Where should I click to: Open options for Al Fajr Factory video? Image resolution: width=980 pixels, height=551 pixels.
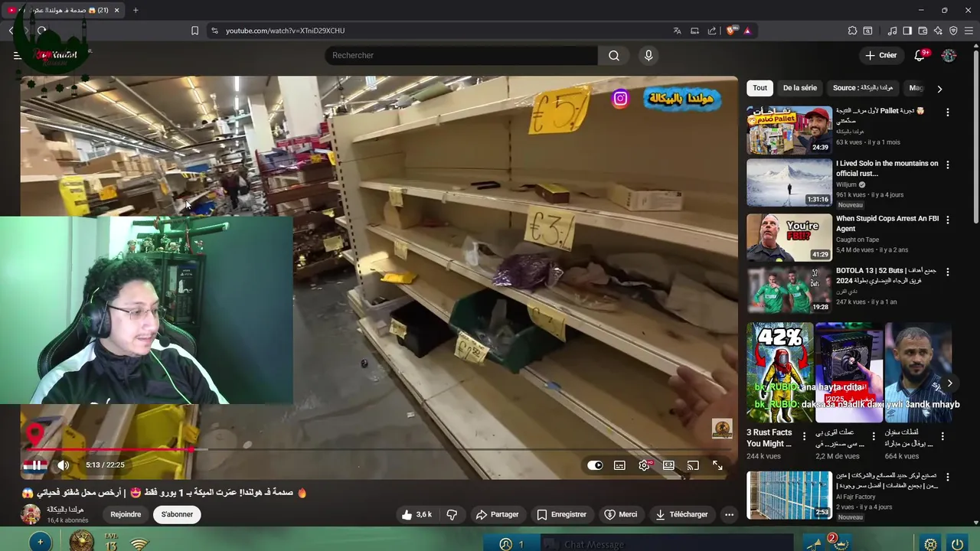(948, 477)
